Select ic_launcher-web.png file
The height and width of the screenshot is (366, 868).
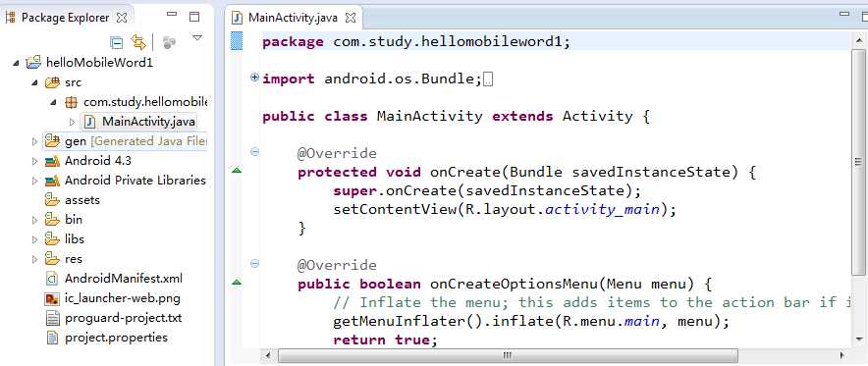coord(123,298)
